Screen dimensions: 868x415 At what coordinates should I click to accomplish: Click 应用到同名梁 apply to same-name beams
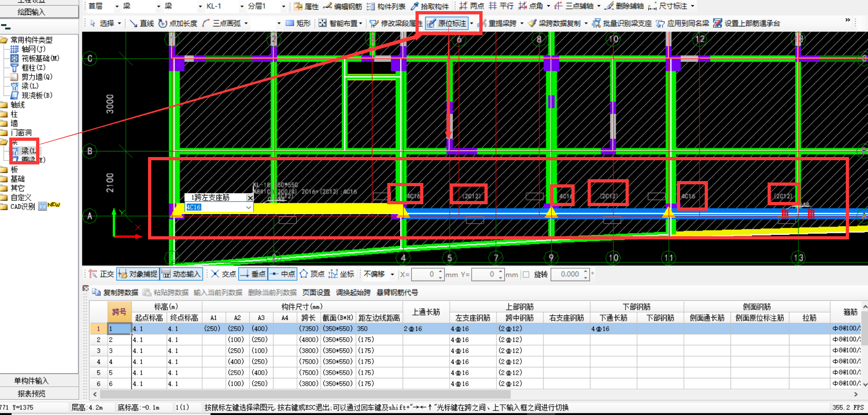(x=682, y=23)
